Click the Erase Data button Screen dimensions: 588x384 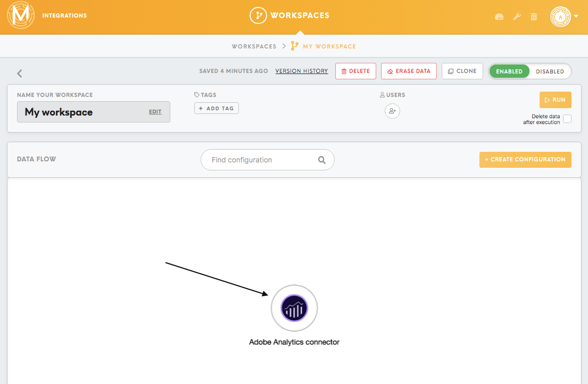point(409,71)
